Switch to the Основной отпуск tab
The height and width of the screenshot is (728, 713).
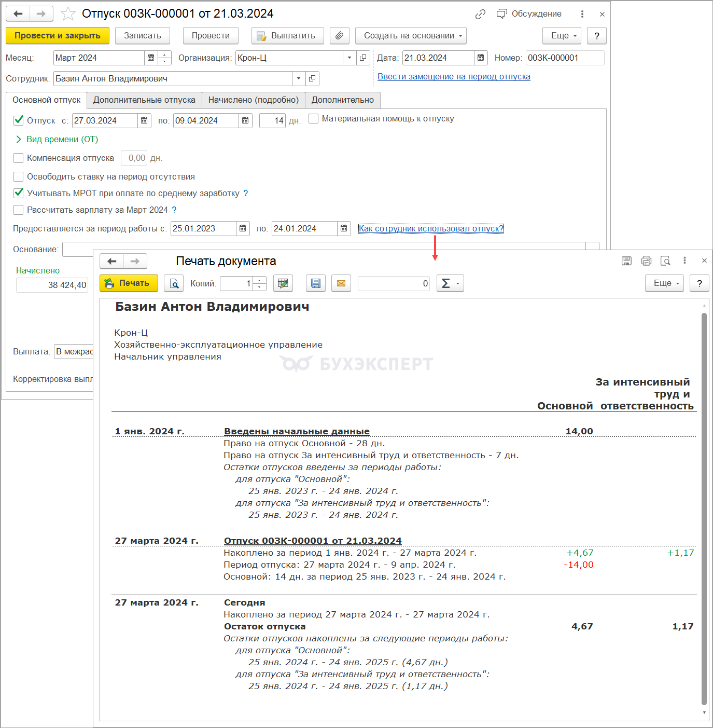47,100
